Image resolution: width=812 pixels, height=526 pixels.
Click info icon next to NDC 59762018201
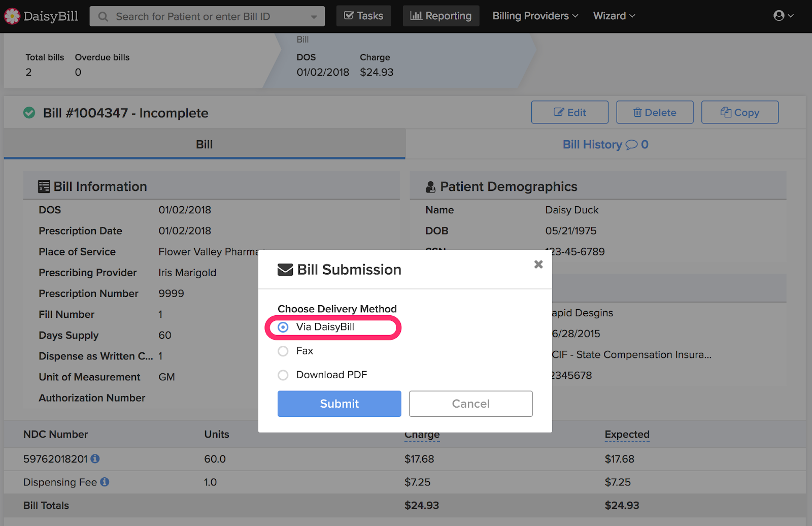pyautogui.click(x=95, y=458)
